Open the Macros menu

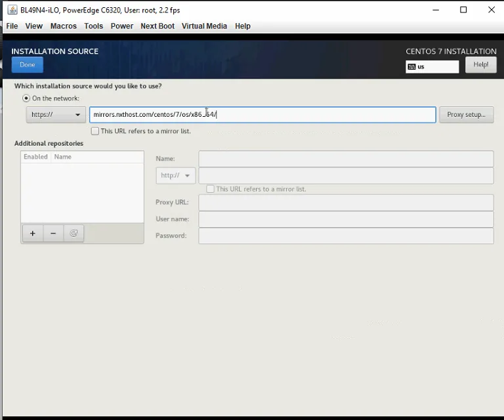pyautogui.click(x=63, y=26)
